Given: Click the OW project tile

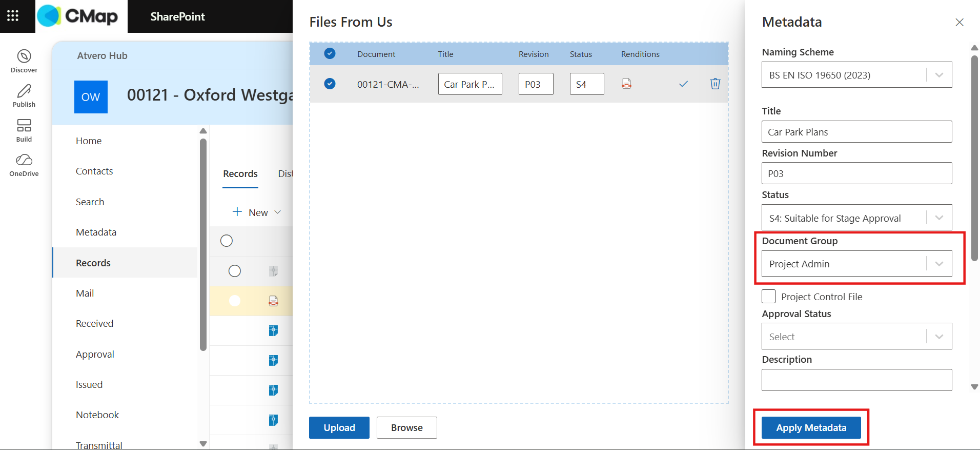Looking at the screenshot, I should (91, 97).
